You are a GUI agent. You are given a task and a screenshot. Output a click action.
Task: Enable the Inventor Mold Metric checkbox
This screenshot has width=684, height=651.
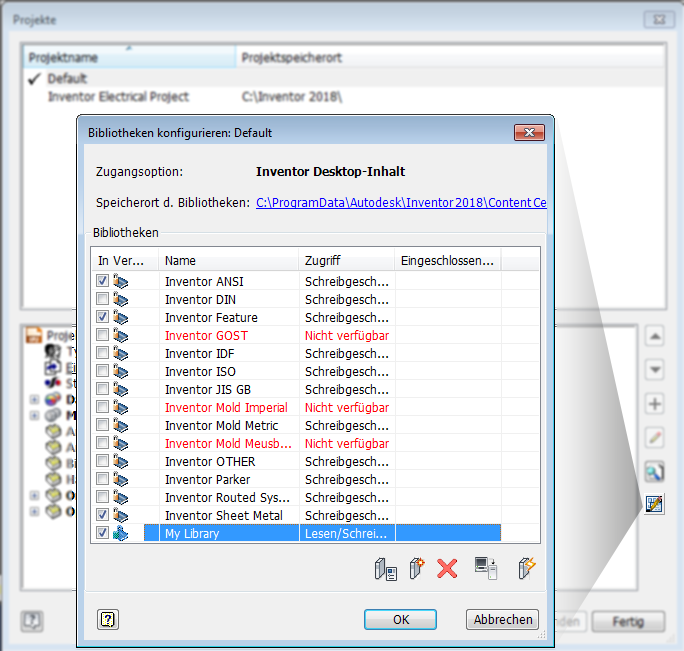coord(103,425)
